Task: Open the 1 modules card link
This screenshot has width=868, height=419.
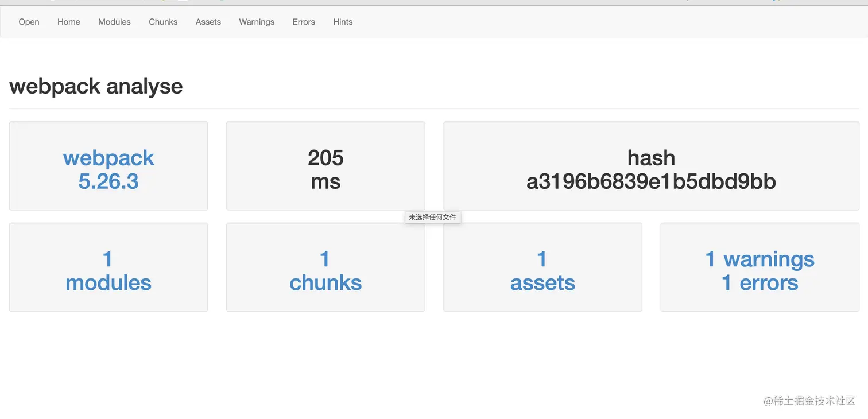Action: (108, 271)
